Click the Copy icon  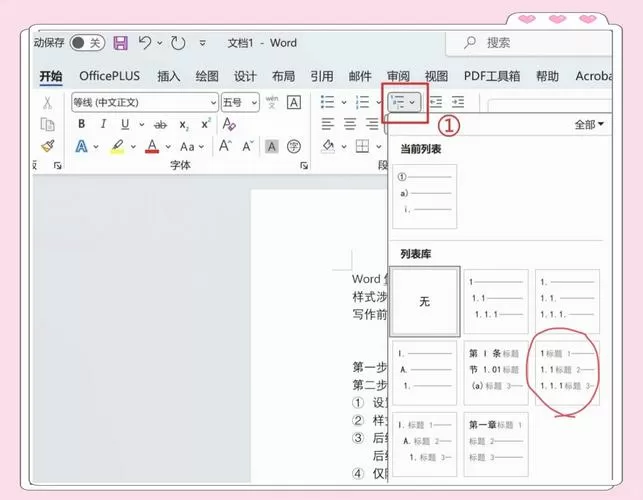48,124
